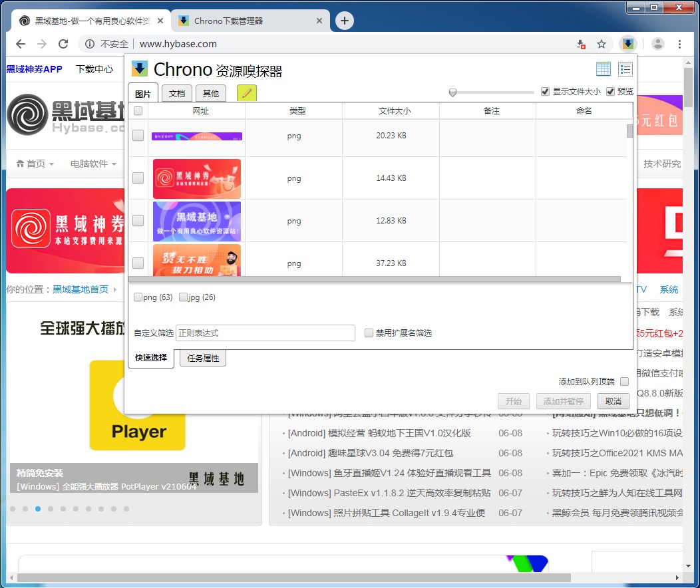Toggle 显示文件大小 checkbox

click(545, 91)
